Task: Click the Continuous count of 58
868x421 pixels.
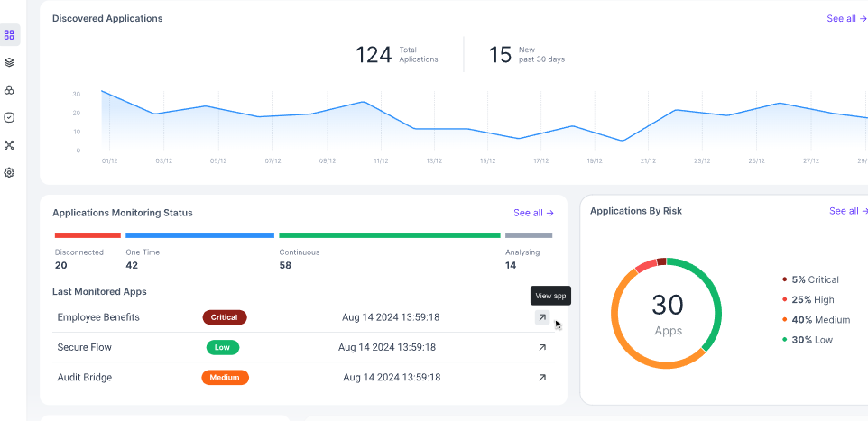Action: 285,266
